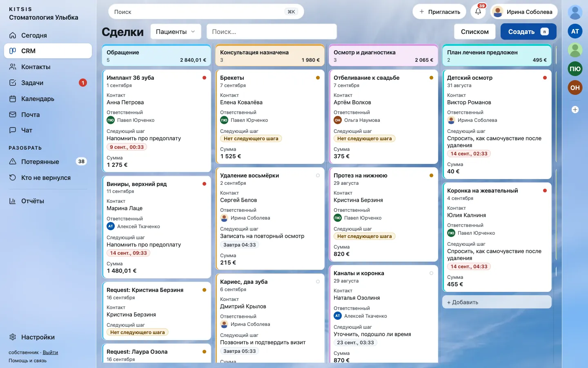Image resolution: width=588 pixels, height=368 pixels.
Task: Click the orange status dot on the Брекеты card
Action: pyautogui.click(x=318, y=78)
